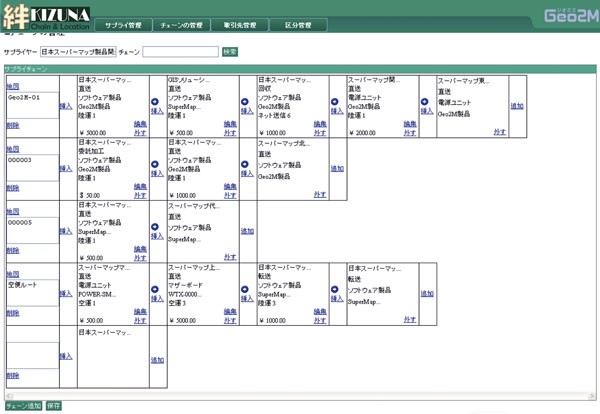Click the Geo2M-01 chain name field
The width and height of the screenshot is (600, 414).
[x=33, y=105]
